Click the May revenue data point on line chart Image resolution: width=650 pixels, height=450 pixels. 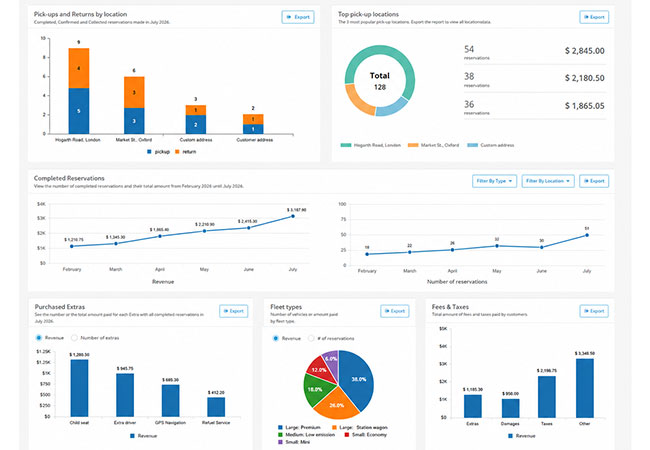pyautogui.click(x=204, y=231)
